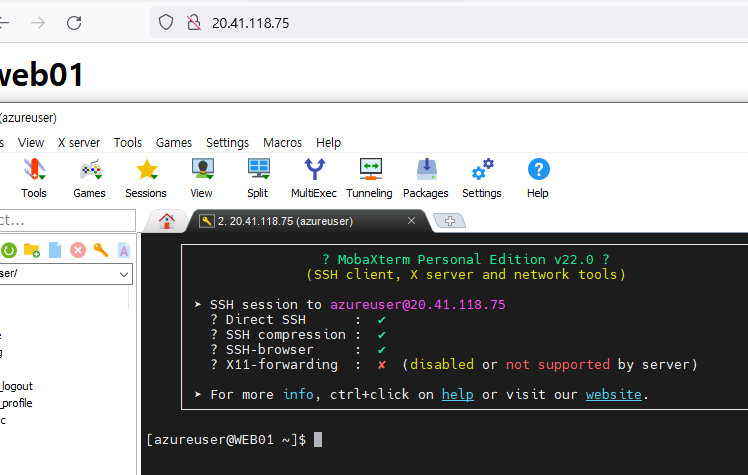Click the browser reload button
Image resolution: width=748 pixels, height=475 pixels.
[74, 22]
